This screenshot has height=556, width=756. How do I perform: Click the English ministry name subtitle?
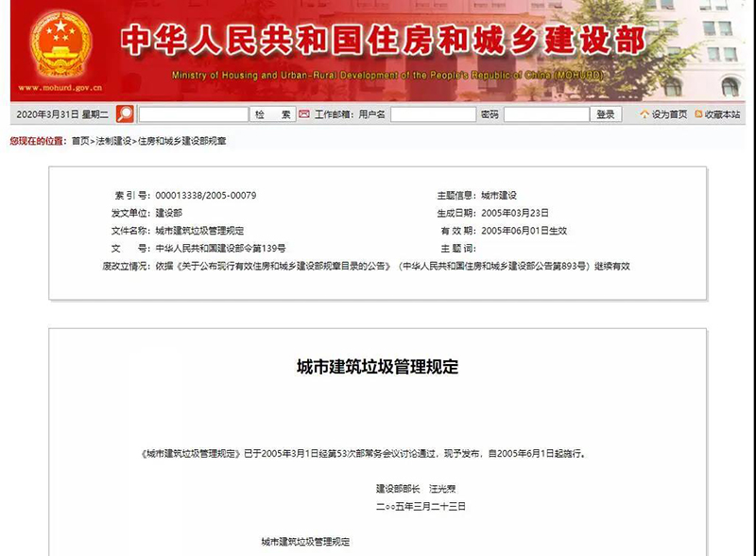[x=387, y=76]
